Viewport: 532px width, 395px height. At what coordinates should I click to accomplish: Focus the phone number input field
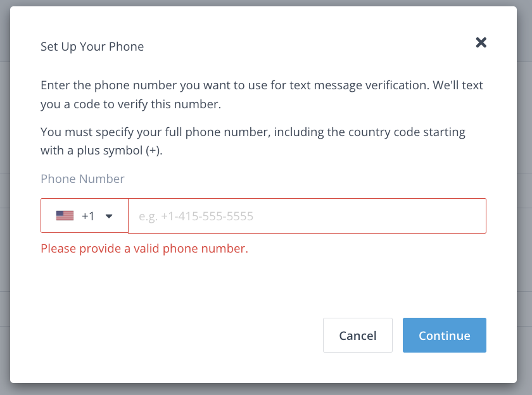coord(307,216)
